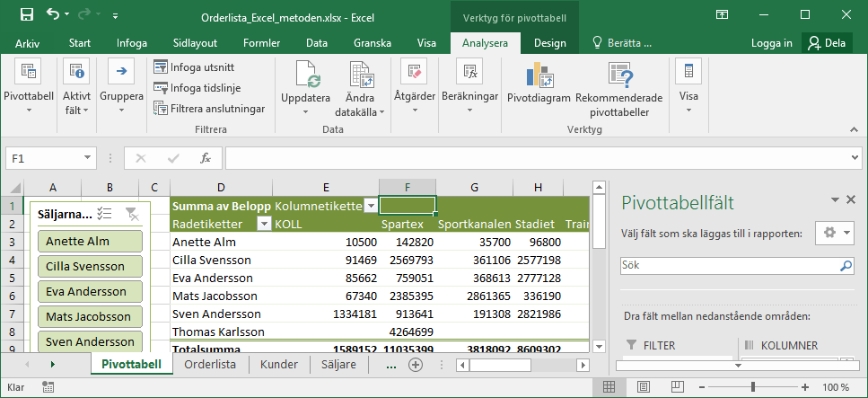This screenshot has height=398, width=868.
Task: Switch to the Design pivot tab
Action: point(549,43)
